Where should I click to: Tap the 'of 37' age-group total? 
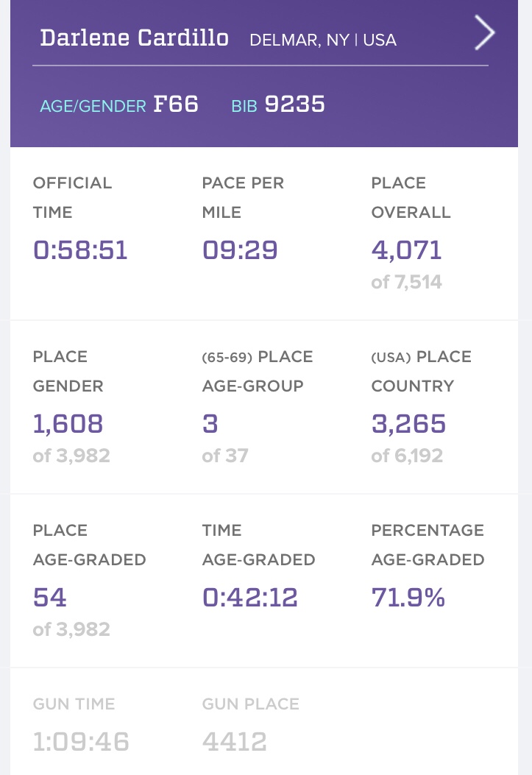click(x=225, y=456)
